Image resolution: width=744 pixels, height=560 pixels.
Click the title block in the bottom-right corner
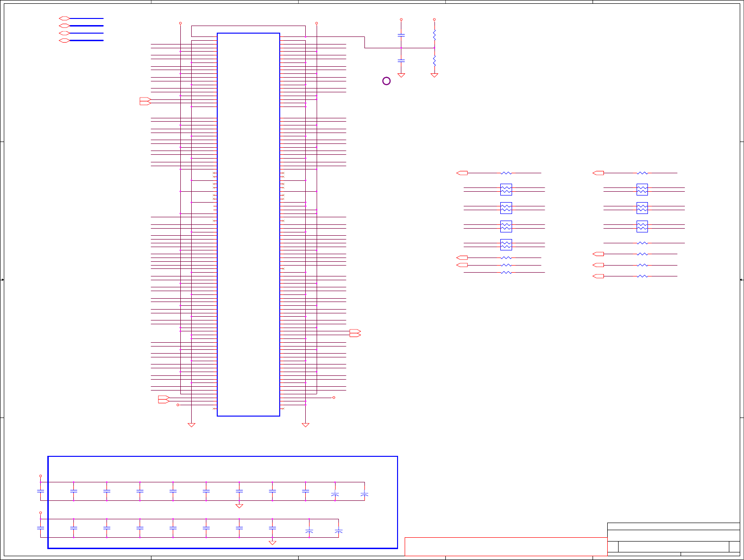point(673,539)
